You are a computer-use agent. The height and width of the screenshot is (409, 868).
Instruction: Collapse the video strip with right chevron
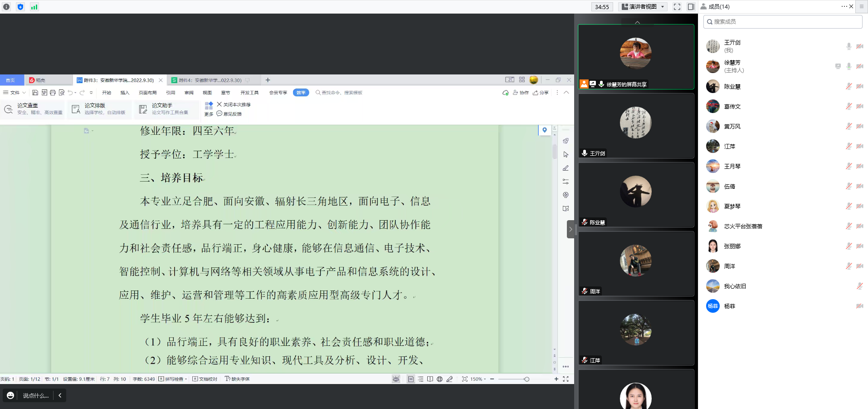(x=570, y=229)
